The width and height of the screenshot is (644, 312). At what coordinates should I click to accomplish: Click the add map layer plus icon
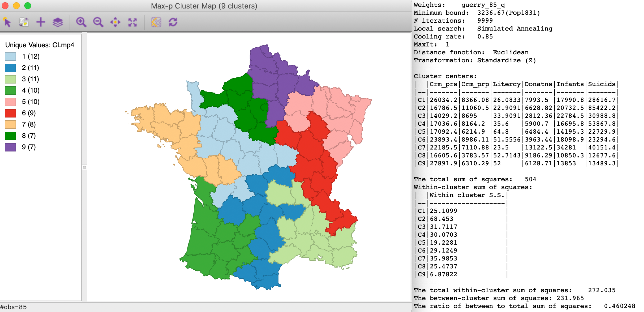[x=41, y=22]
